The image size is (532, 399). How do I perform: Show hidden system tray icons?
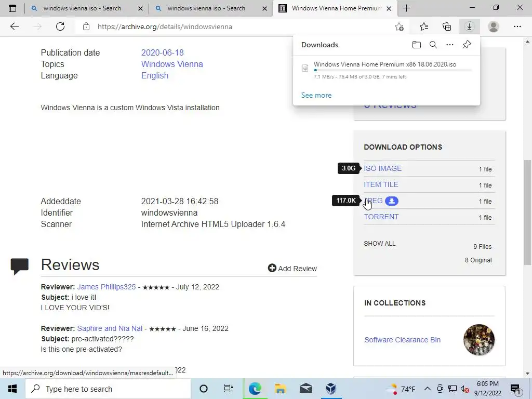(x=428, y=389)
